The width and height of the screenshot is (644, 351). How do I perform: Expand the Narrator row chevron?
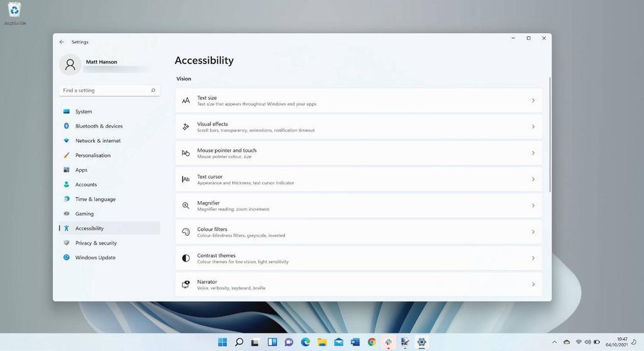[x=533, y=284]
